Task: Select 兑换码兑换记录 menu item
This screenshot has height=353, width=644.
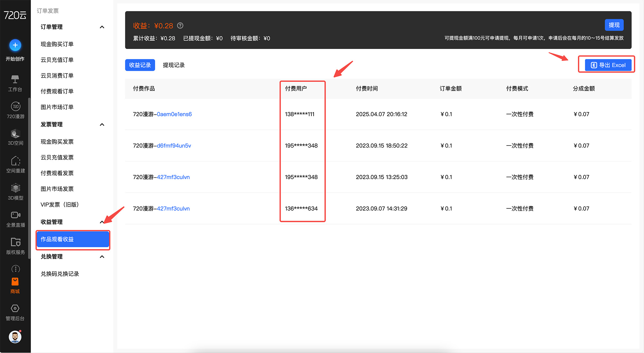Action: coord(60,274)
